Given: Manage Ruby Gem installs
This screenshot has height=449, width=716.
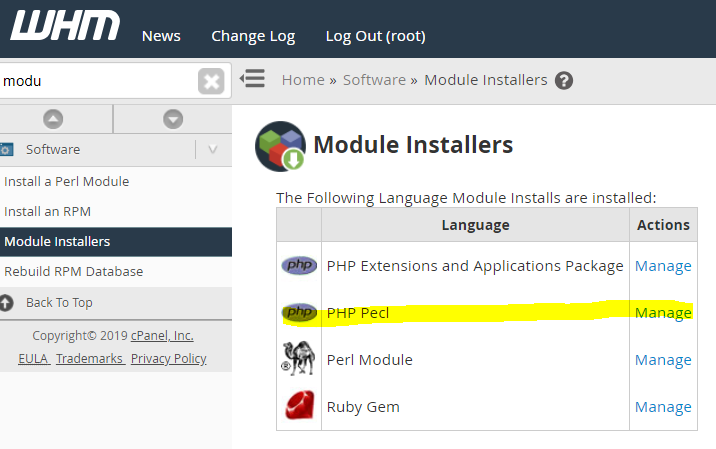Looking at the screenshot, I should 663,406.
